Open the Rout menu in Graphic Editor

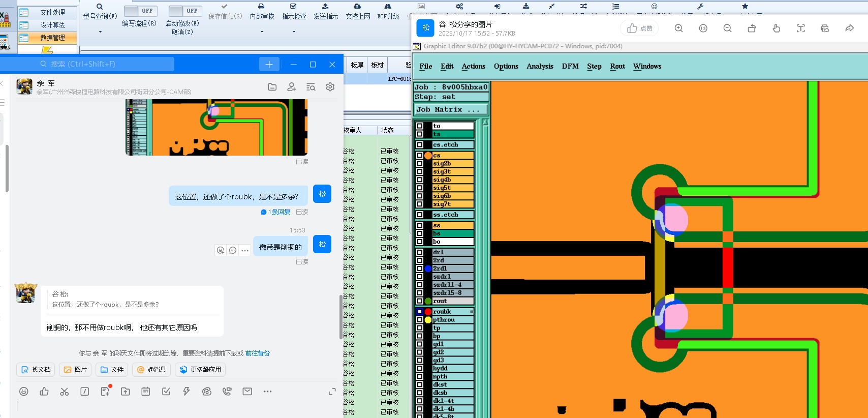(x=617, y=66)
